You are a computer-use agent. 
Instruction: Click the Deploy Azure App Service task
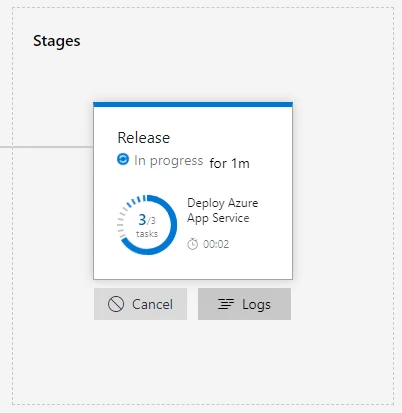pyautogui.click(x=222, y=210)
